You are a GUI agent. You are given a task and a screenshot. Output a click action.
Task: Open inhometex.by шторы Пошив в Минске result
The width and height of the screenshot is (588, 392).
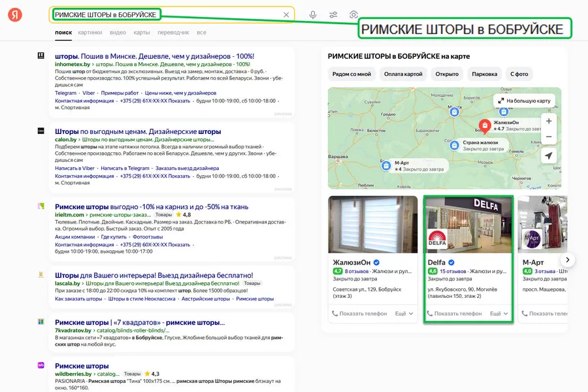(154, 56)
